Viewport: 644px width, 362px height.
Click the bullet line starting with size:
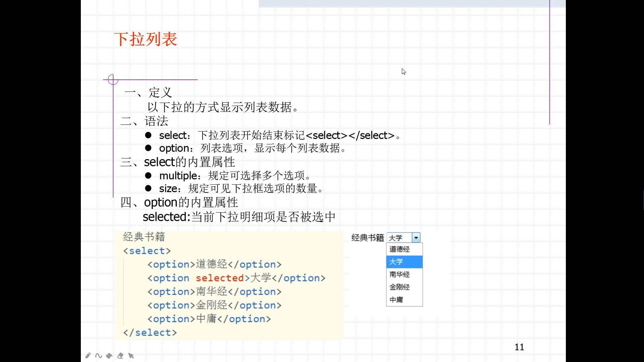234,188
